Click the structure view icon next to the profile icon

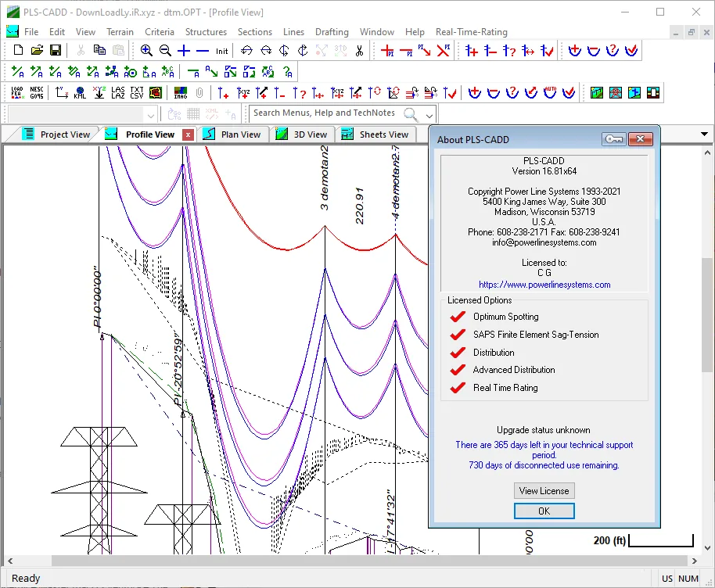pos(616,92)
